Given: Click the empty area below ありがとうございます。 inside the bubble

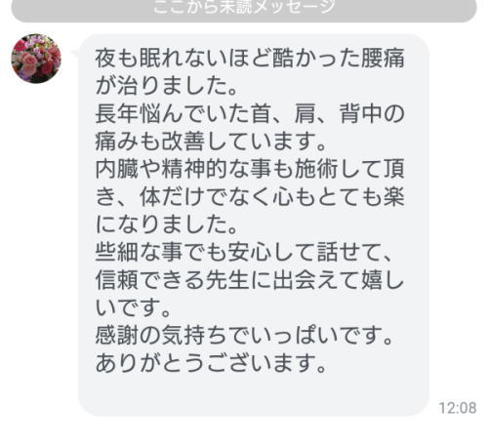Looking at the screenshot, I should pos(254,394).
